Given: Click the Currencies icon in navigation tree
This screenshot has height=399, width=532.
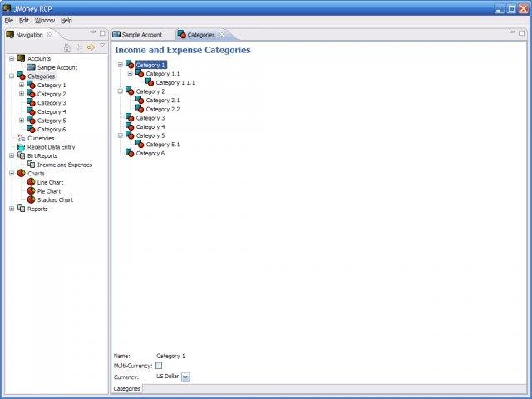Looking at the screenshot, I should point(21,138).
